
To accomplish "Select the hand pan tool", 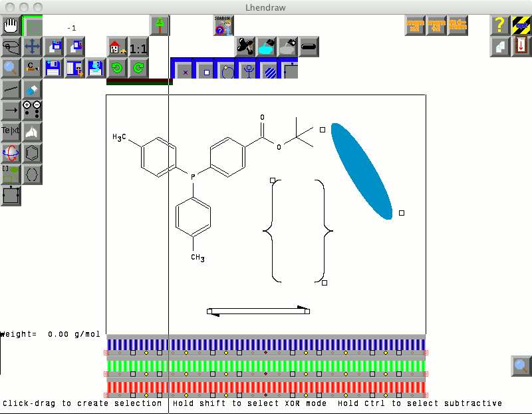I will (11, 26).
